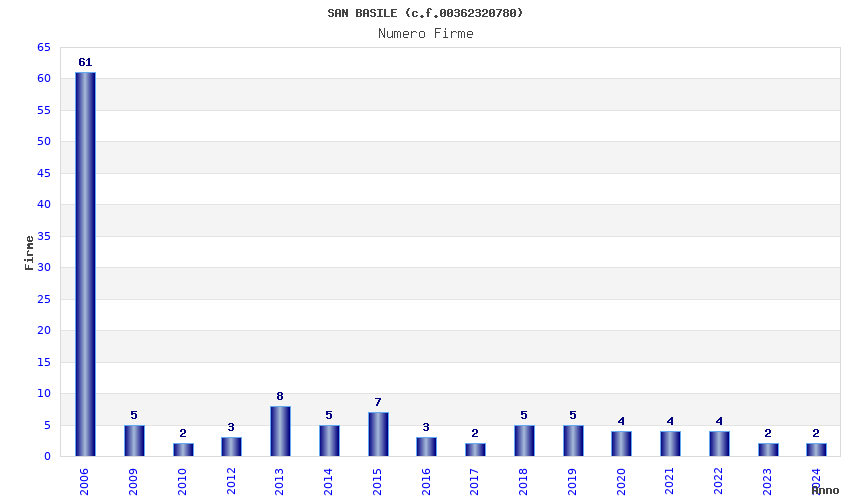Click the 2006 bar with value 61
Image resolution: width=850 pixels, height=500 pixels.
tap(86, 264)
